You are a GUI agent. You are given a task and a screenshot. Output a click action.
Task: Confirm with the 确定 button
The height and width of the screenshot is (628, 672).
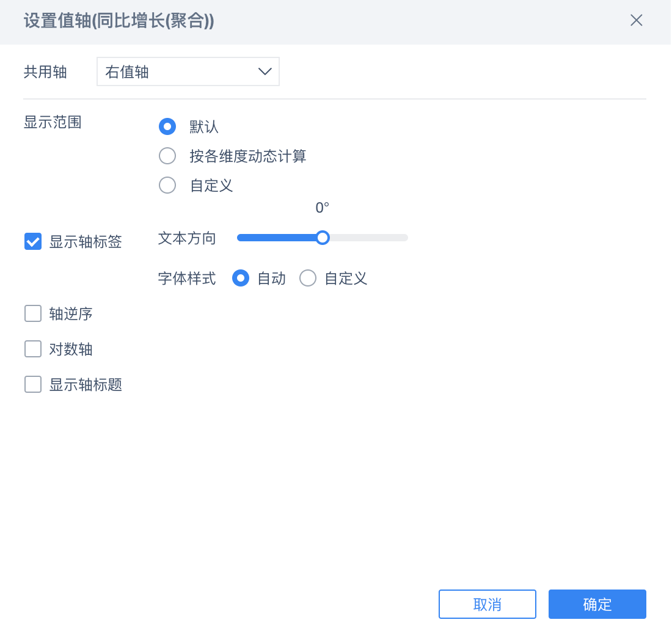pos(597,604)
